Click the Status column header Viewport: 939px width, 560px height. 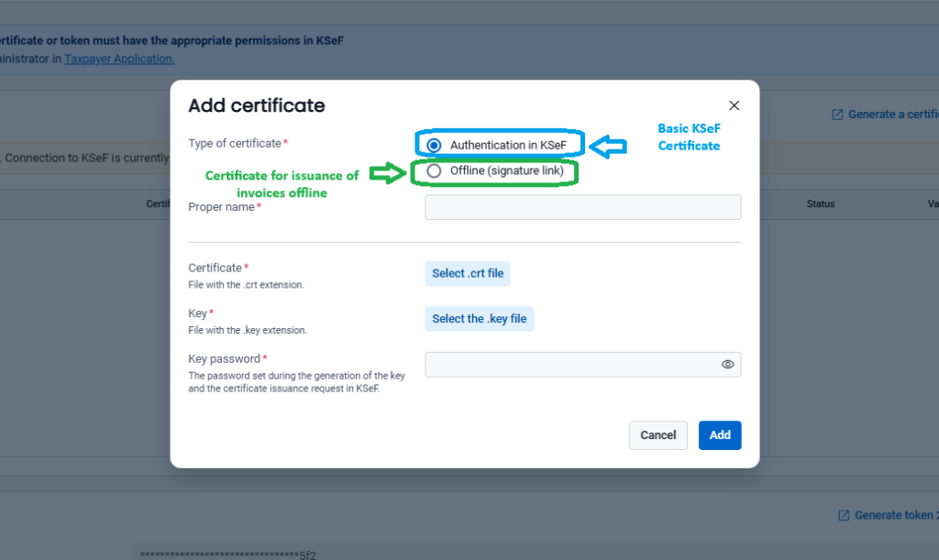point(820,203)
